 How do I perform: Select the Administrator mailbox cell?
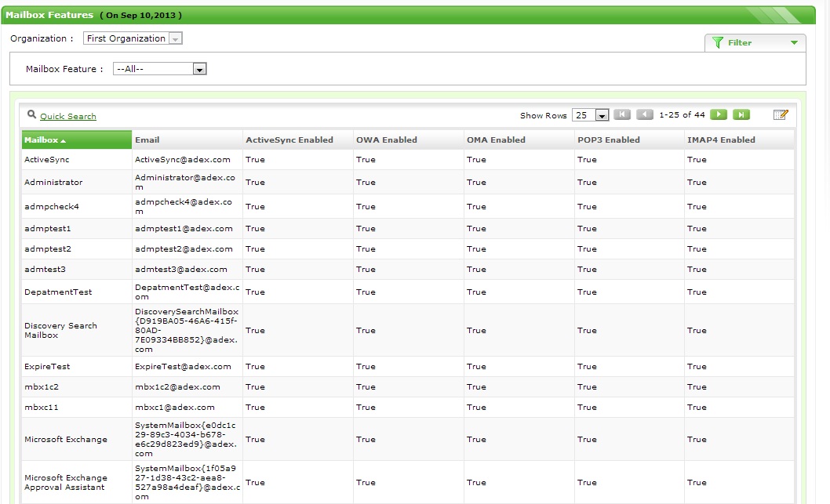(x=77, y=182)
